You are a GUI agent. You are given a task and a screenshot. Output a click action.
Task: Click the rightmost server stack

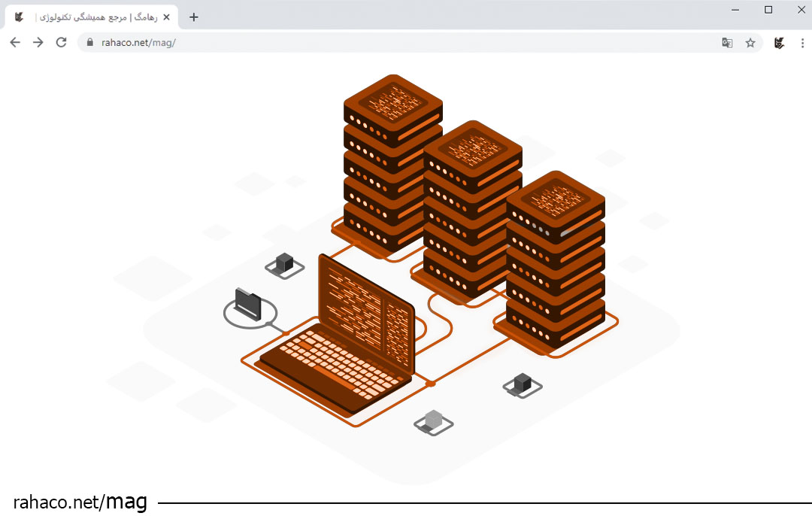point(555,263)
